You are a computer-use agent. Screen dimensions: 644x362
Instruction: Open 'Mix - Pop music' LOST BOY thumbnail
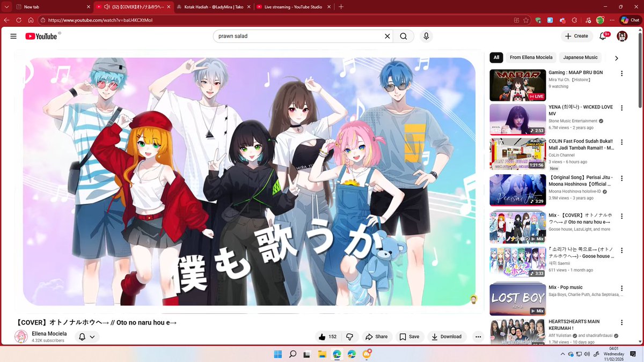517,299
